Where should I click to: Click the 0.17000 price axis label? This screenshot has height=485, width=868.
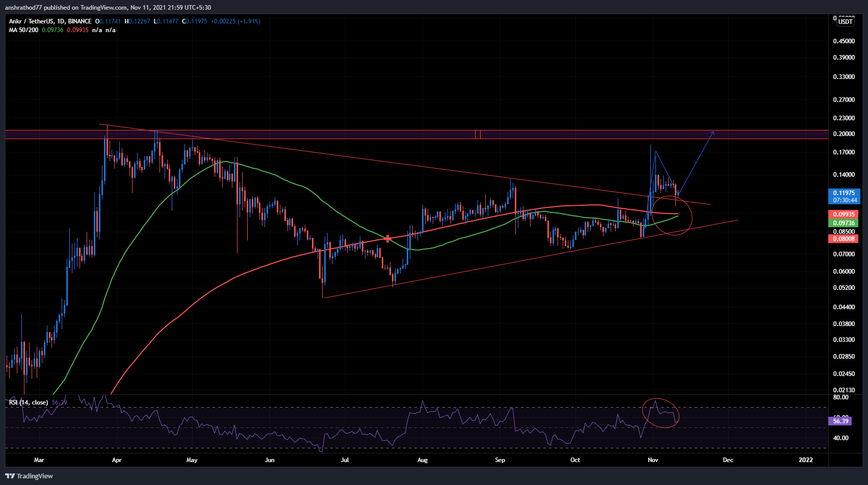[x=844, y=152]
